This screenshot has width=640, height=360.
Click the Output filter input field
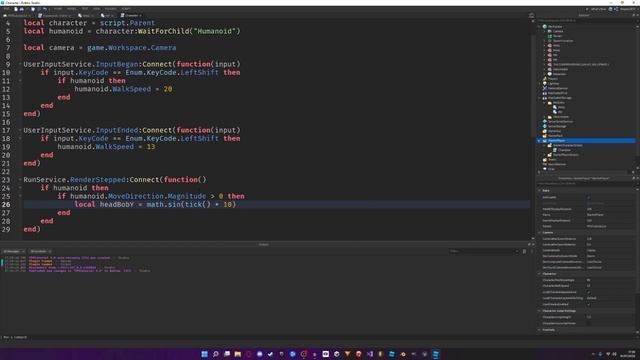tap(484, 251)
